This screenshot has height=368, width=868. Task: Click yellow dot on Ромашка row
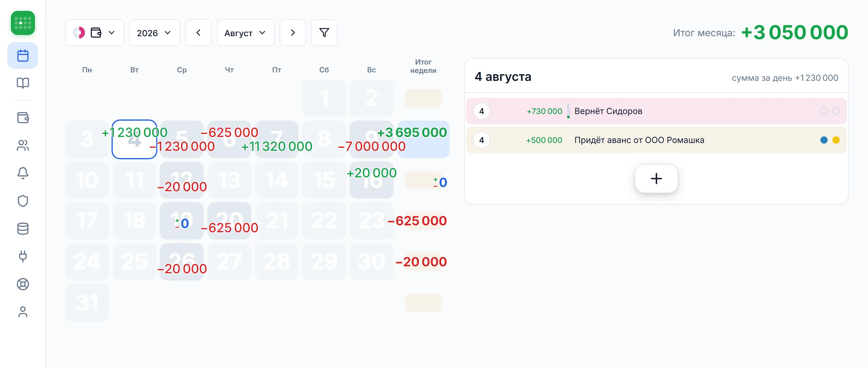[836, 140]
